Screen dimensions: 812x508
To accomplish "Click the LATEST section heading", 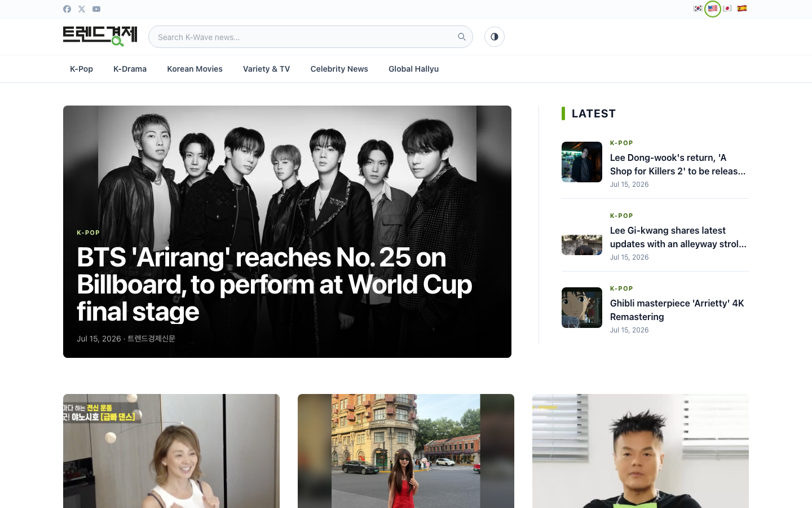I will [x=593, y=113].
